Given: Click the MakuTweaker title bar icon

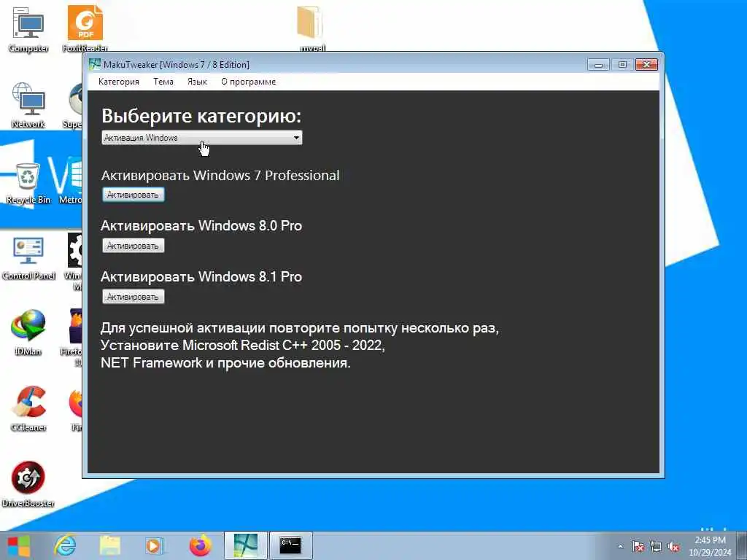Looking at the screenshot, I should (x=95, y=64).
